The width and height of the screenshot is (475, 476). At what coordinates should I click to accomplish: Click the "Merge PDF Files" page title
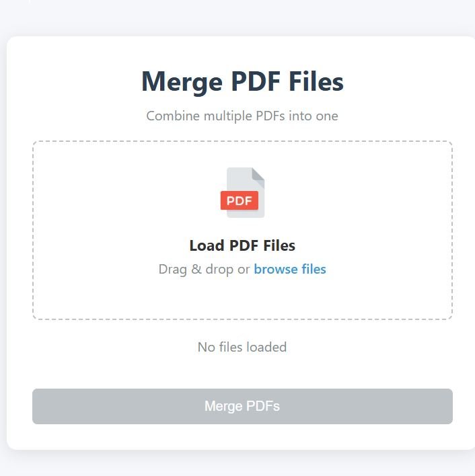point(242,81)
